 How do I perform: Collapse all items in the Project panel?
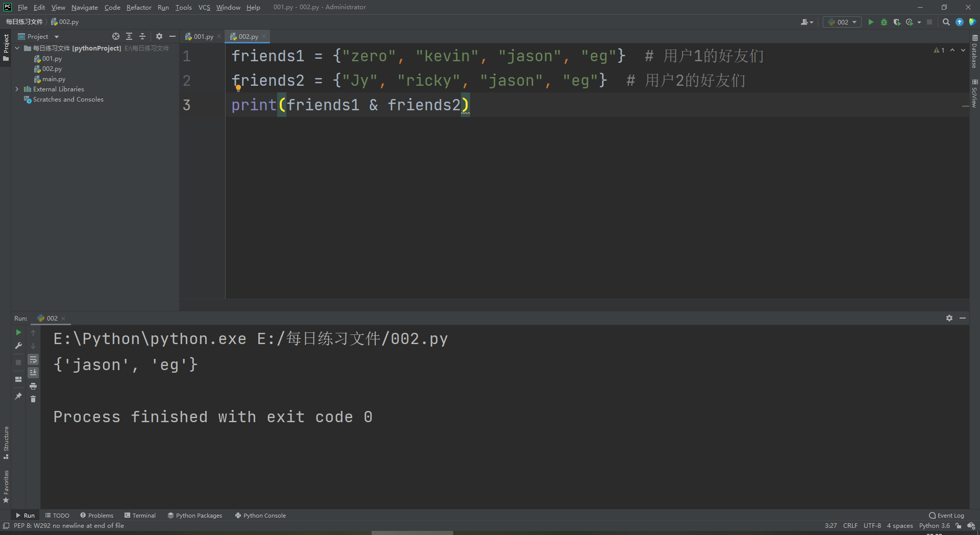click(x=142, y=36)
